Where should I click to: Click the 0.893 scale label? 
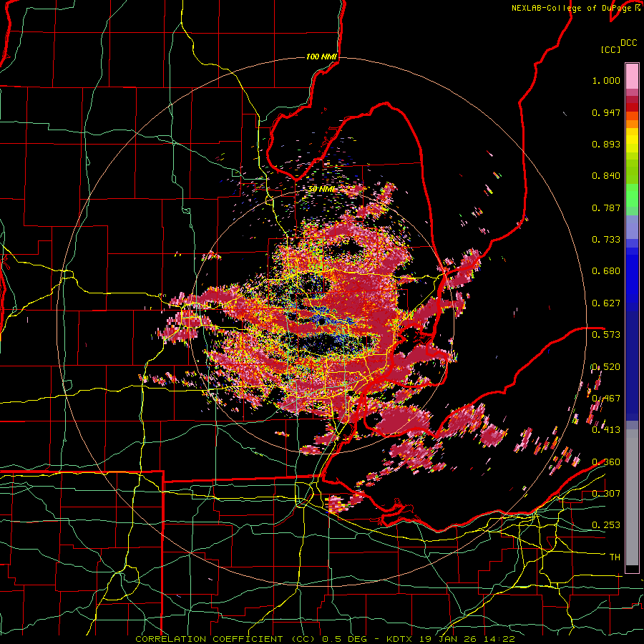click(606, 144)
